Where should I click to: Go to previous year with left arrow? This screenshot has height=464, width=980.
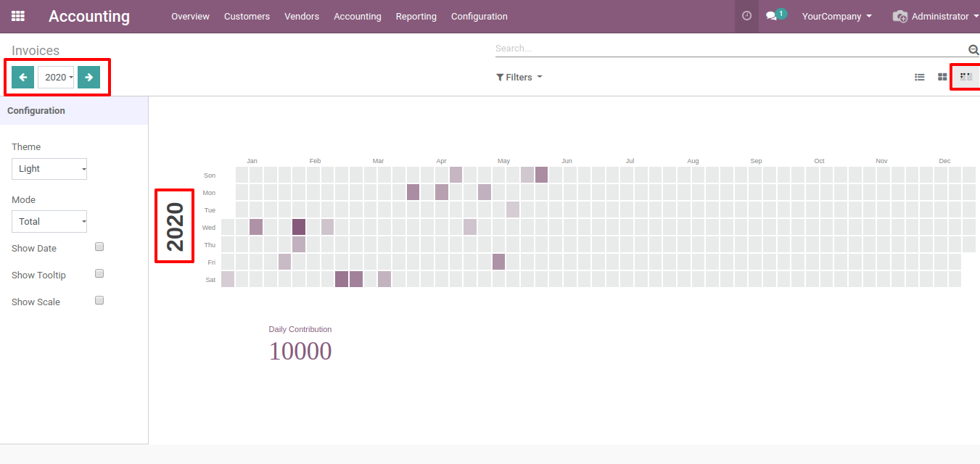[x=22, y=77]
